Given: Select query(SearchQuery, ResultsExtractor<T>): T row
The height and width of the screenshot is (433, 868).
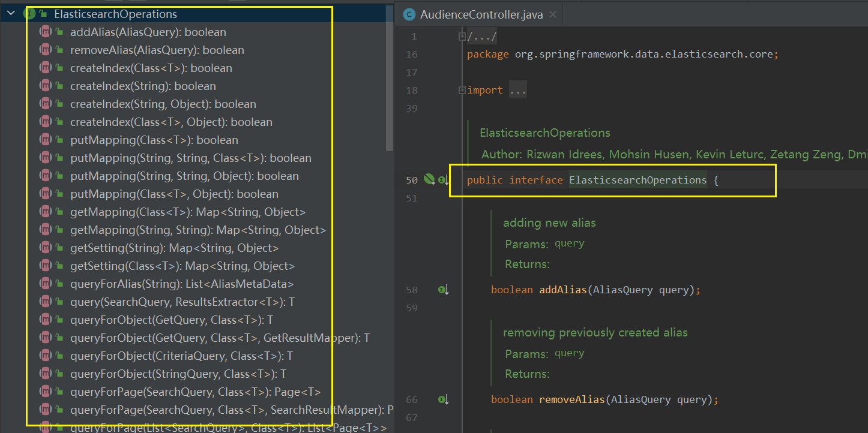Looking at the screenshot, I should pos(182,302).
